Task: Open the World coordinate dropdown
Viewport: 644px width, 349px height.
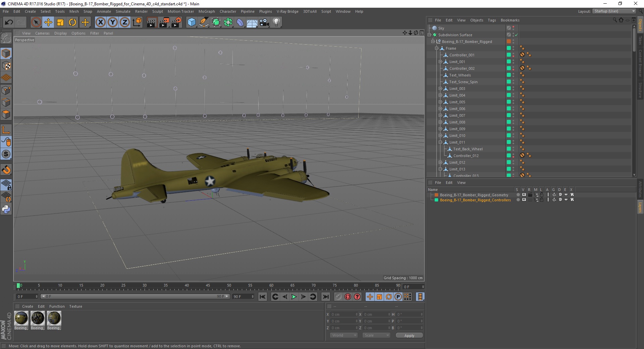Action: [x=344, y=335]
